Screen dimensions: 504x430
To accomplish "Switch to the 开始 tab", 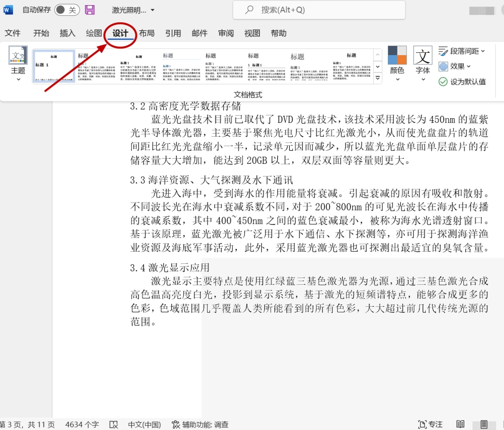I will point(41,33).
